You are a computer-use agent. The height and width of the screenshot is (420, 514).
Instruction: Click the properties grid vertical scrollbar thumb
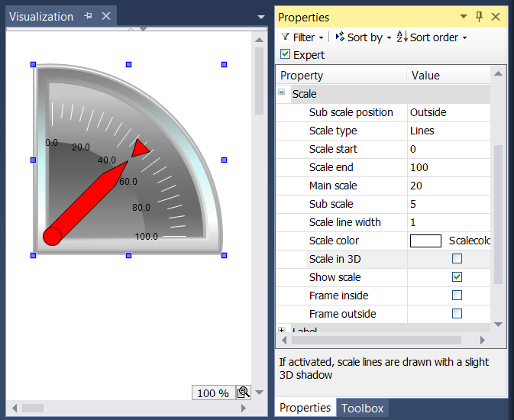coord(498,214)
